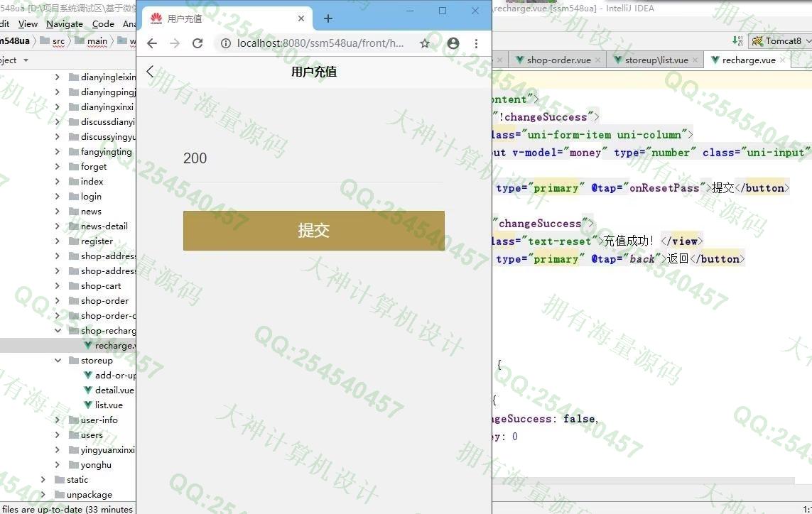812x514 pixels.
Task: Open a new browser tab
Action: (x=327, y=18)
